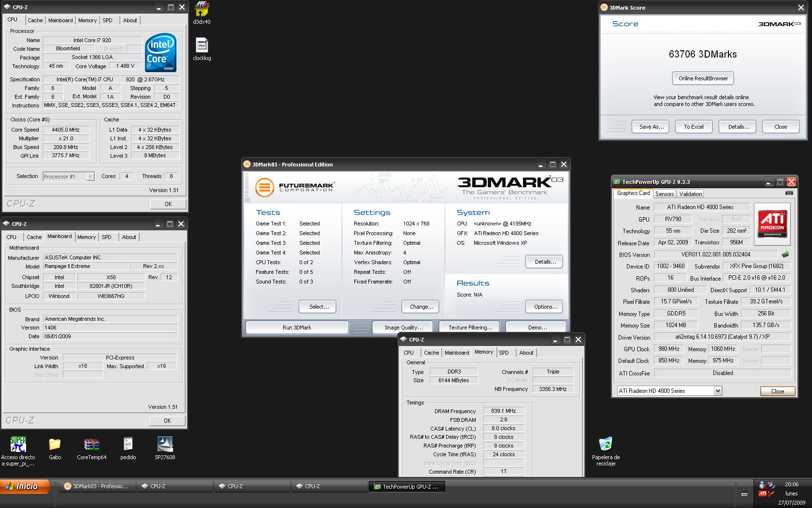The width and height of the screenshot is (812, 508).
Task: Open the Validation tab in GPU-Z
Action: click(x=690, y=194)
